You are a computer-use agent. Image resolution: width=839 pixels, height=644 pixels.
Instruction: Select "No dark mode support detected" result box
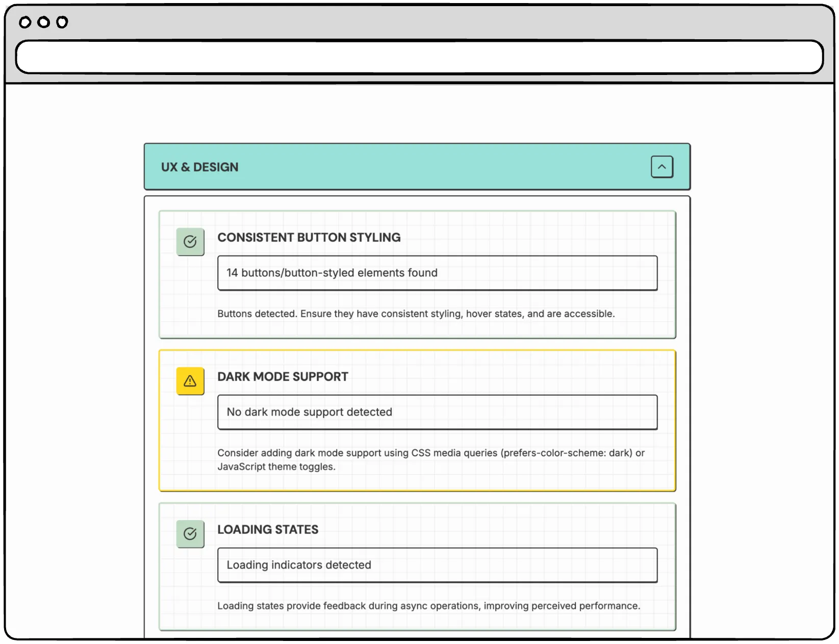coord(437,412)
